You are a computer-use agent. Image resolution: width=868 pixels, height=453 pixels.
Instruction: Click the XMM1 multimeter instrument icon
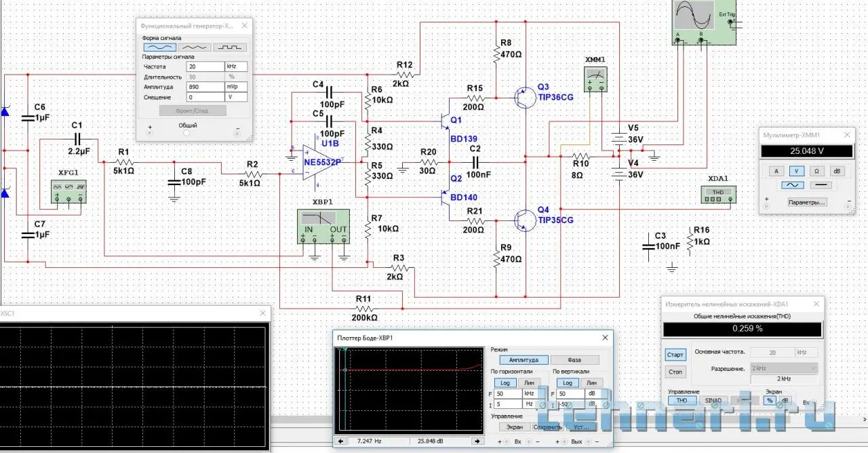tap(595, 79)
